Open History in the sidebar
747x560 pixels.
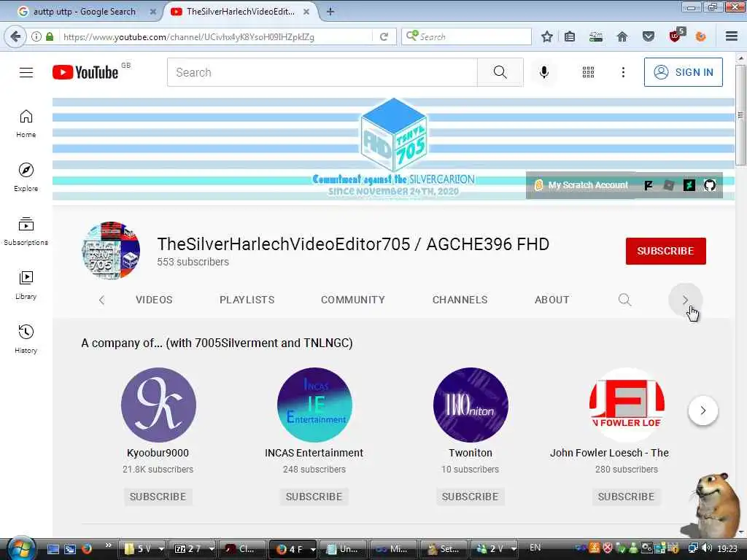(x=26, y=339)
